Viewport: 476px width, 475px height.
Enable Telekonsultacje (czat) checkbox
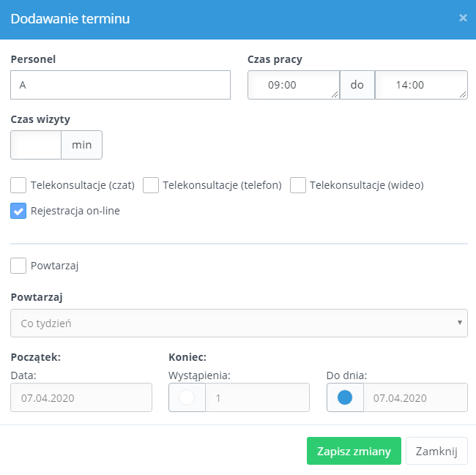coord(18,185)
